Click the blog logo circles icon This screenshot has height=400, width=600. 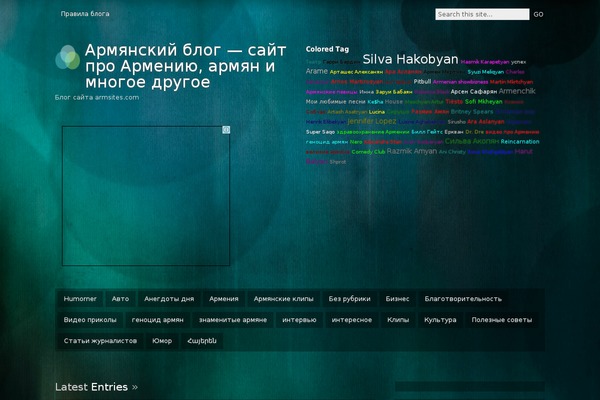click(68, 57)
